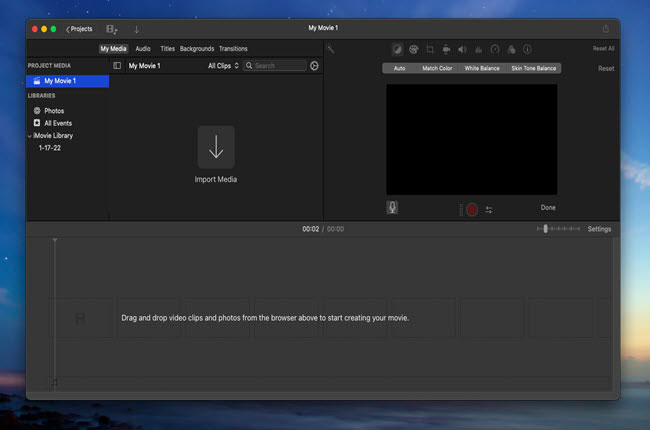Open the Backgrounds tab
Screen dimensions: 650x430
pos(197,49)
